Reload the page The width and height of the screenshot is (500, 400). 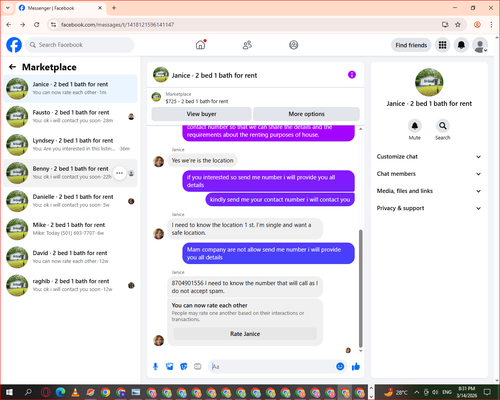(37, 25)
